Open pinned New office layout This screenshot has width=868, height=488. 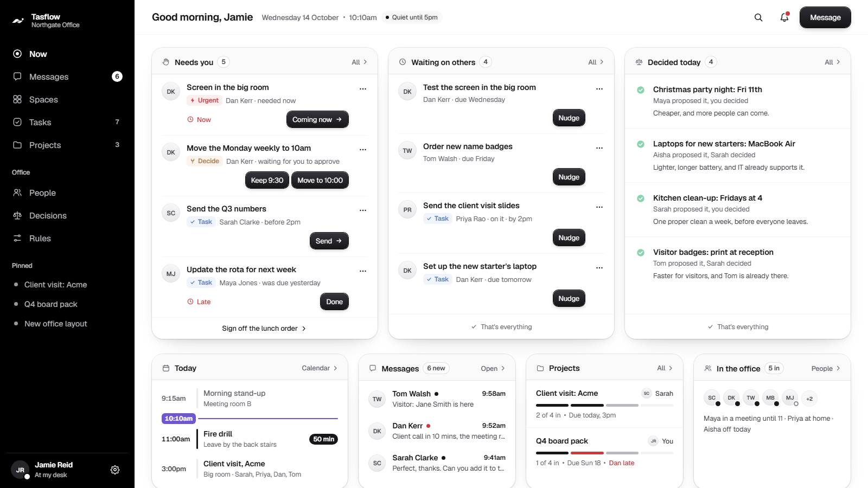(x=67, y=324)
